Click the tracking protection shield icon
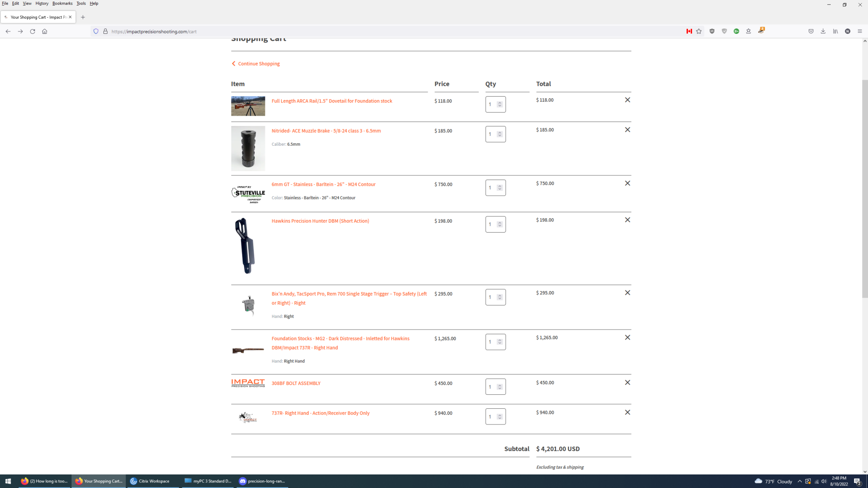Image resolution: width=868 pixels, height=488 pixels. (96, 31)
